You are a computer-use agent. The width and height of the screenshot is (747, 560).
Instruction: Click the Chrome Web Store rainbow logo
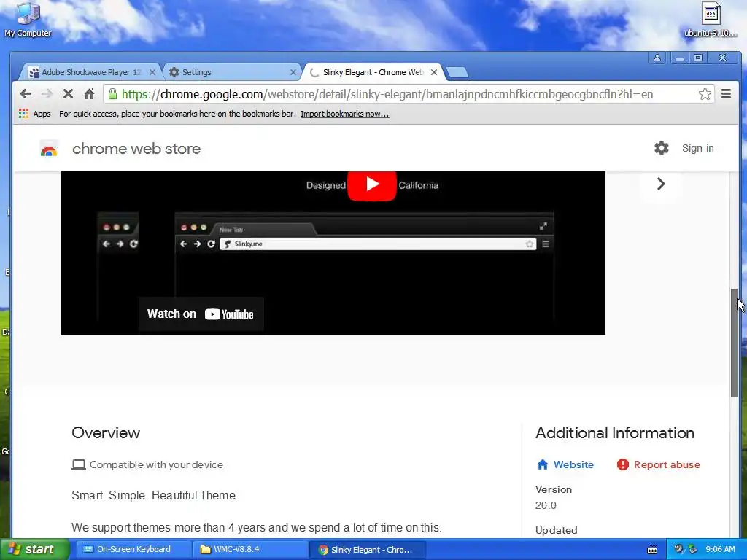49,149
